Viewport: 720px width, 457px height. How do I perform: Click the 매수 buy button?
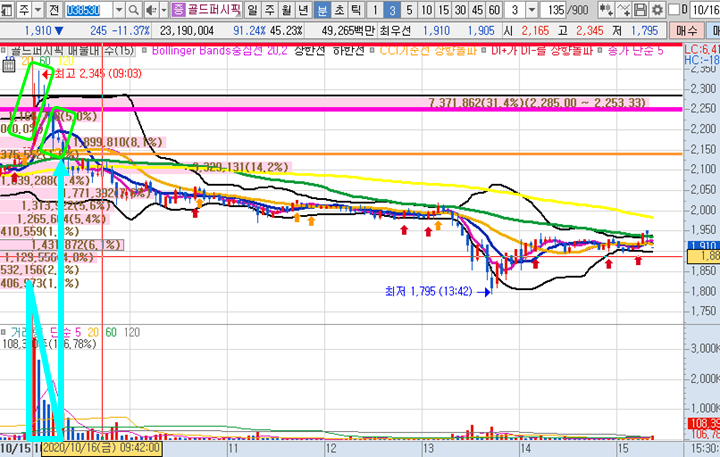point(687,31)
